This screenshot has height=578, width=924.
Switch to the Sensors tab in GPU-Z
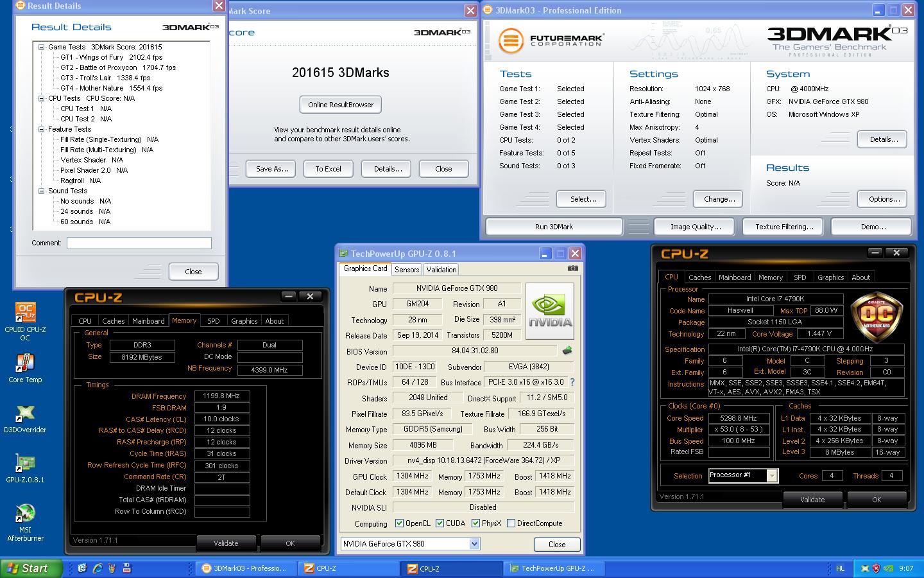tap(407, 270)
